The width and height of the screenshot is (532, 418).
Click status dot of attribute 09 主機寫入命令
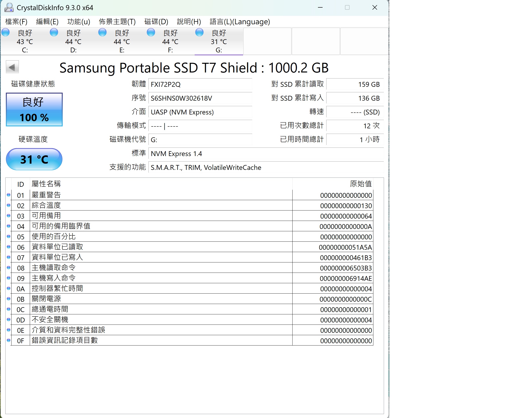(x=9, y=278)
